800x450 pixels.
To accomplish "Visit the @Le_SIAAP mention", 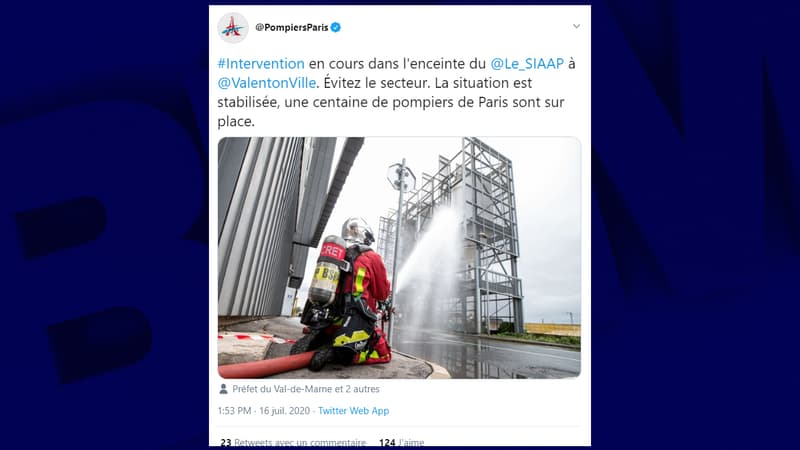I will point(527,64).
